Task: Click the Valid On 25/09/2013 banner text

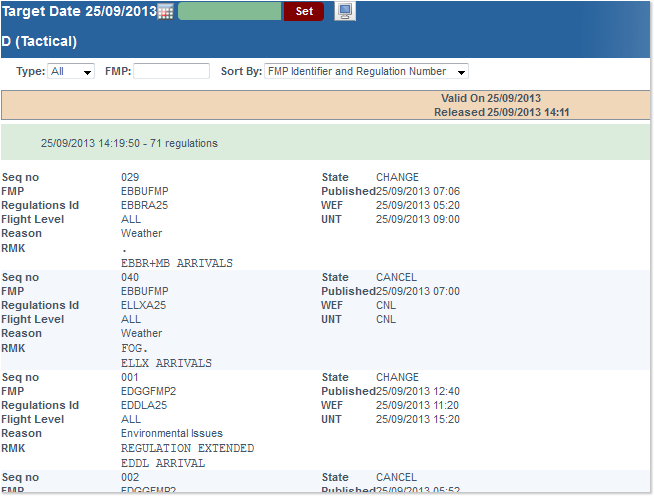Action: (x=491, y=98)
